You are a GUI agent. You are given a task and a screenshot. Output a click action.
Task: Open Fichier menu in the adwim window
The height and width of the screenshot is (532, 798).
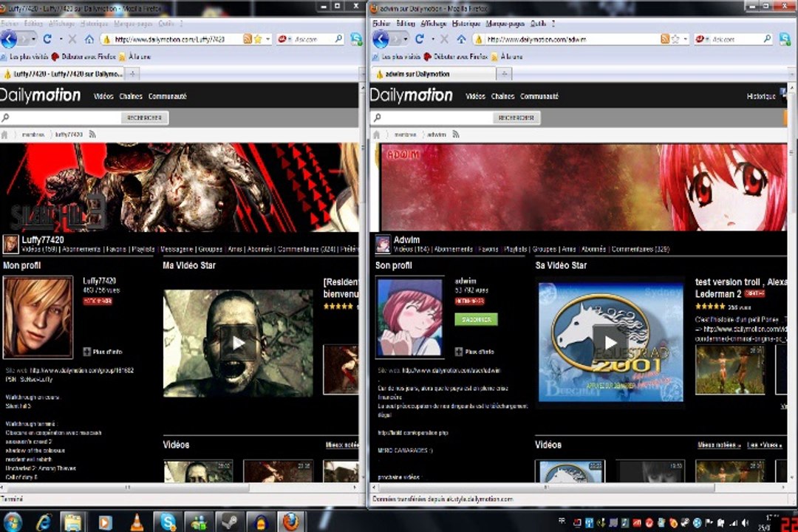click(382, 24)
